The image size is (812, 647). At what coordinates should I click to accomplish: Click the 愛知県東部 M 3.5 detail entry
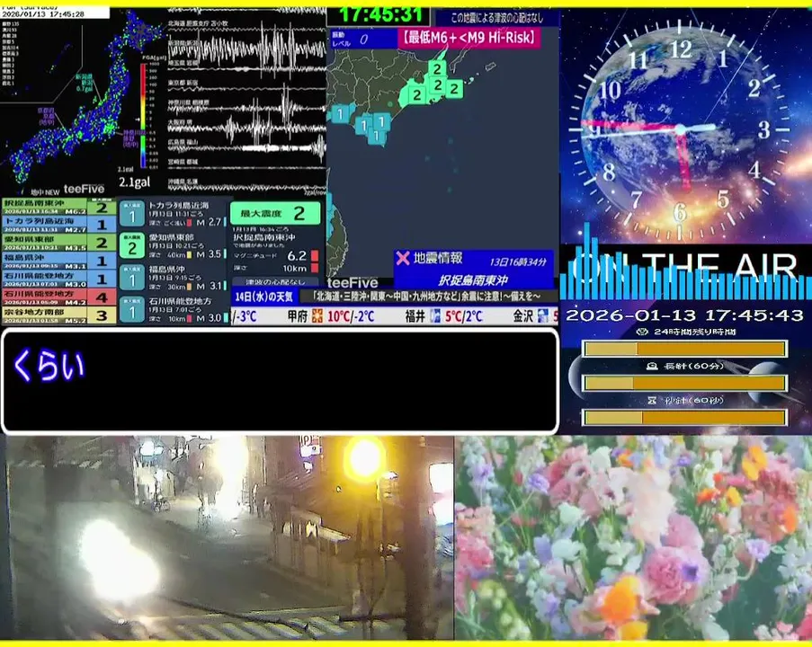[186, 246]
